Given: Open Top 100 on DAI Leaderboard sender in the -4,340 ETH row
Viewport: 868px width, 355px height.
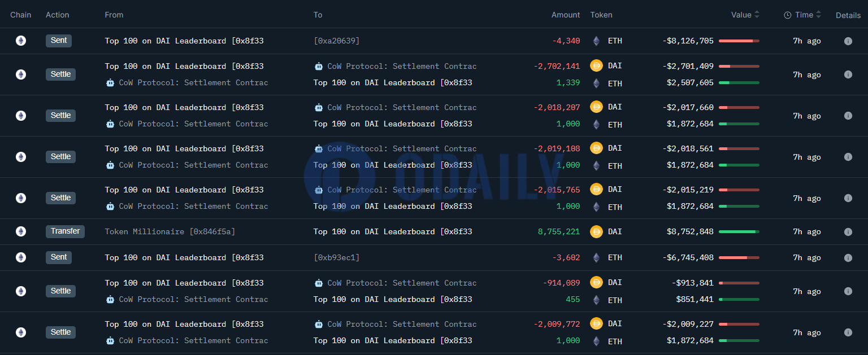Looking at the screenshot, I should [184, 41].
